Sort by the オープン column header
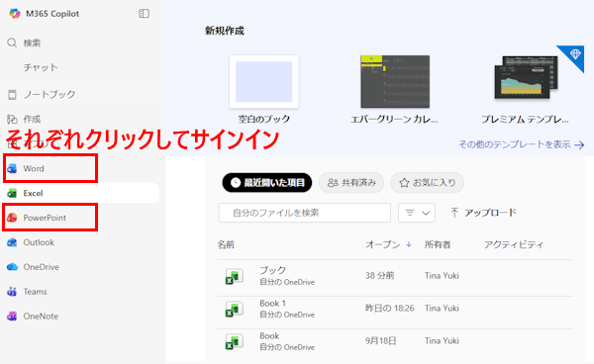The width and height of the screenshot is (594, 364). pyautogui.click(x=388, y=245)
